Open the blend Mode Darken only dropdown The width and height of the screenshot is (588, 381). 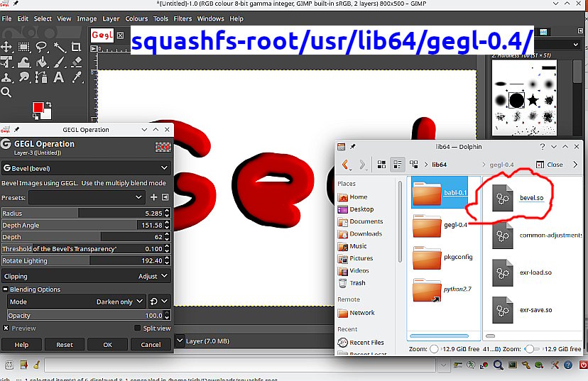click(77, 302)
